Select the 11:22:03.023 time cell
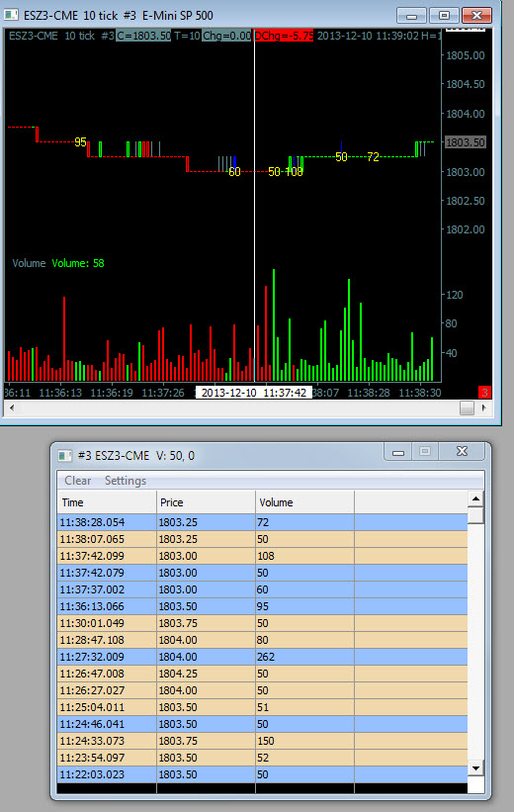Screen dimensions: 514x812 107,774
